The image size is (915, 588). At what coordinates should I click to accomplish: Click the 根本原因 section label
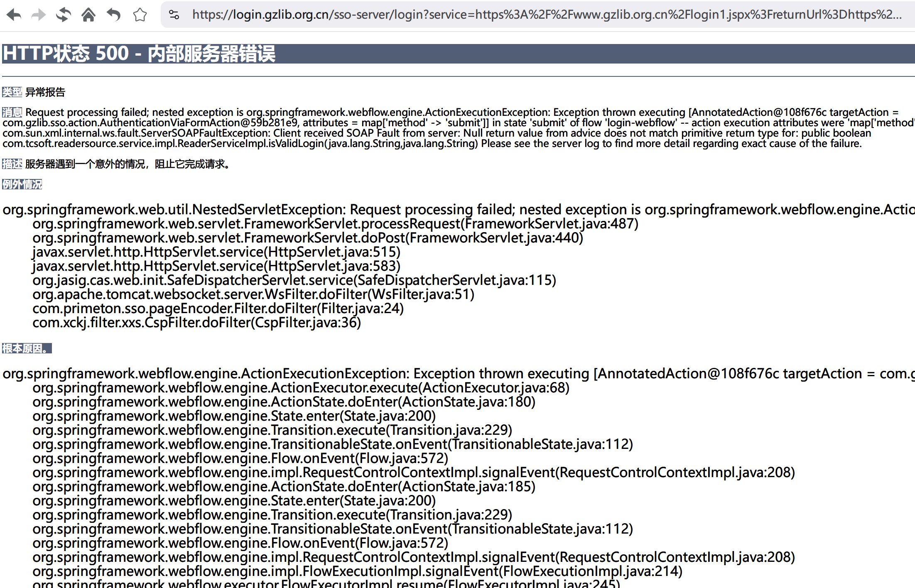(x=27, y=348)
